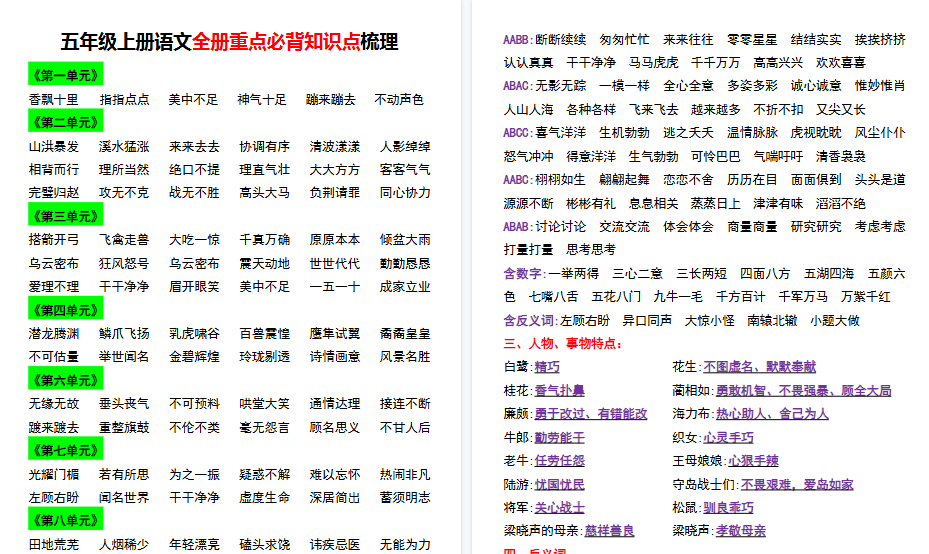Click the phrase 震天动地

click(x=264, y=263)
